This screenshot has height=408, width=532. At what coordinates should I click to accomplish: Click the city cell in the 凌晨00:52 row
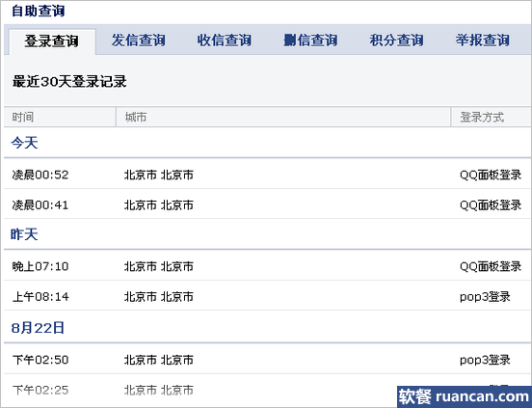159,175
